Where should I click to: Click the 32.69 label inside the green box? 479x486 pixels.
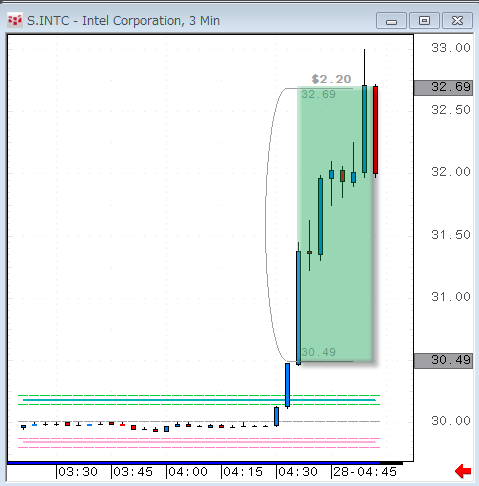318,94
